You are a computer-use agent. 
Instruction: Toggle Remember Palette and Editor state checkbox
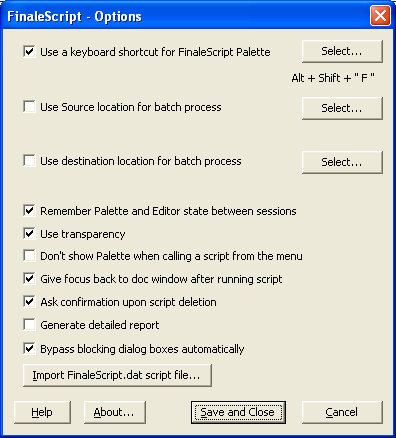click(29, 211)
